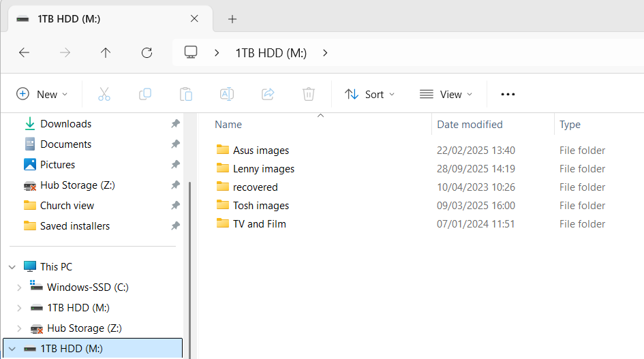Go back with the back arrow
Image resolution: width=644 pixels, height=359 pixels.
(25, 52)
